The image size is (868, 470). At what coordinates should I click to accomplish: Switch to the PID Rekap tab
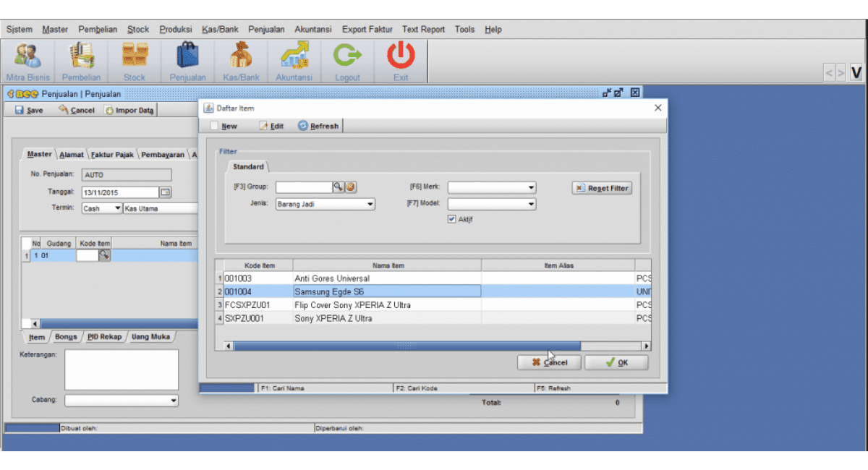click(x=104, y=337)
